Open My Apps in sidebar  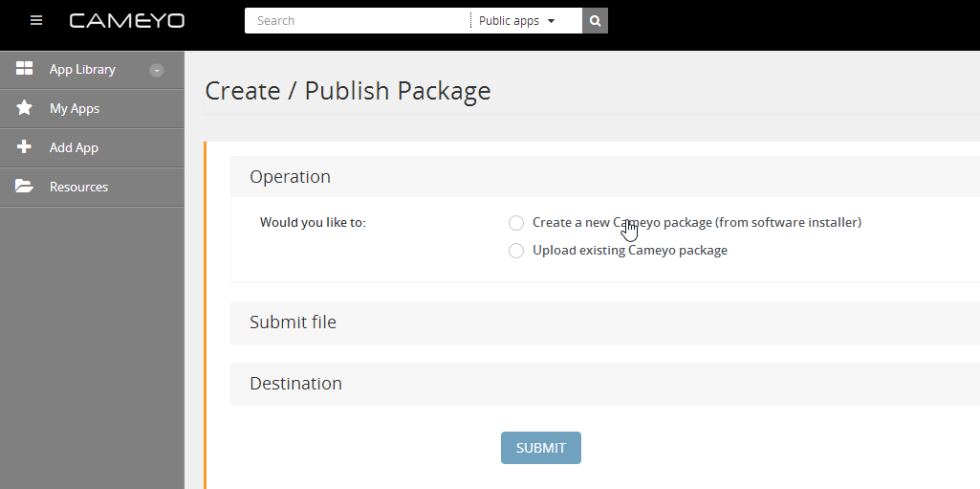(x=93, y=109)
